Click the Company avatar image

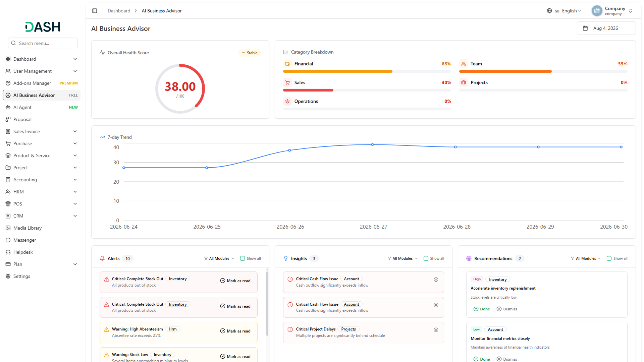597,11
